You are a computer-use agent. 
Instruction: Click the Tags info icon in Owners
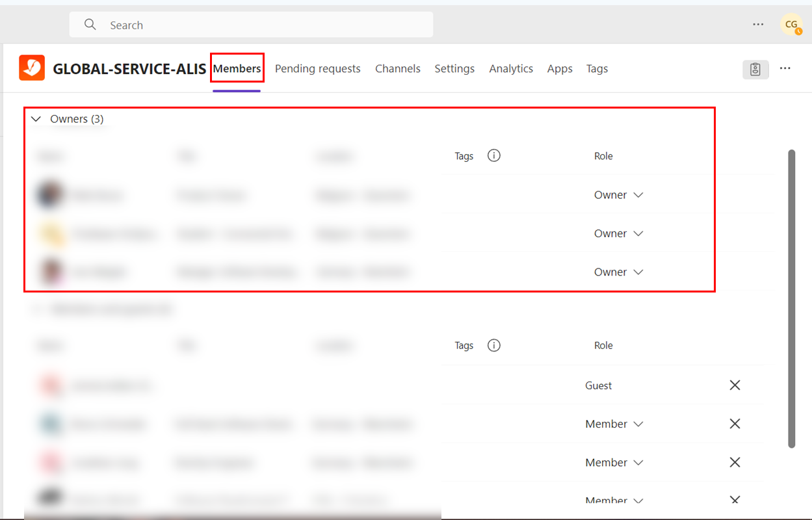(x=494, y=156)
